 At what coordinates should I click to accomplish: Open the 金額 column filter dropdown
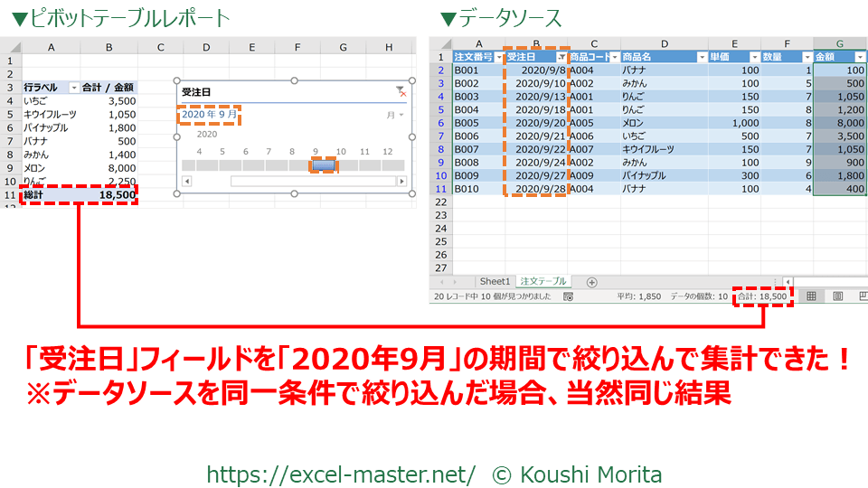[860, 57]
